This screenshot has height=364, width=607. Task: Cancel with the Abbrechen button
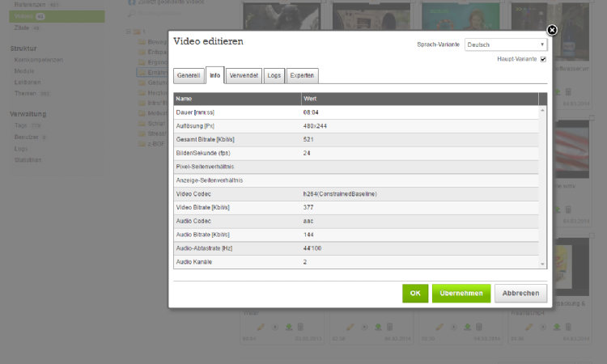click(x=521, y=293)
